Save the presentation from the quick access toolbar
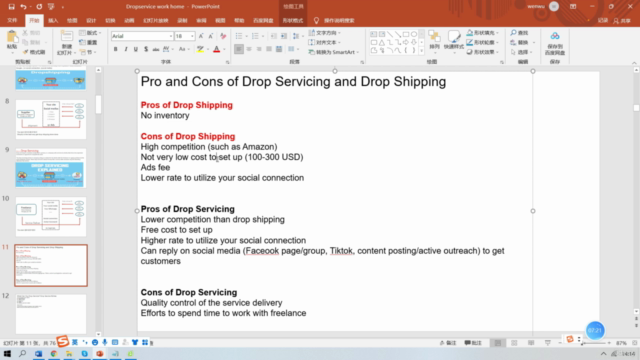This screenshot has width=640, height=360. click(11, 7)
